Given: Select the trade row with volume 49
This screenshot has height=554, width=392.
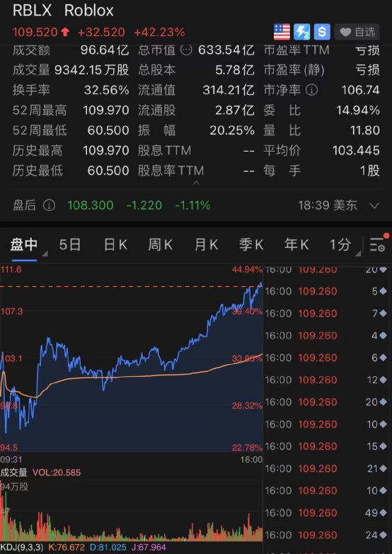Looking at the screenshot, I should click(328, 513).
